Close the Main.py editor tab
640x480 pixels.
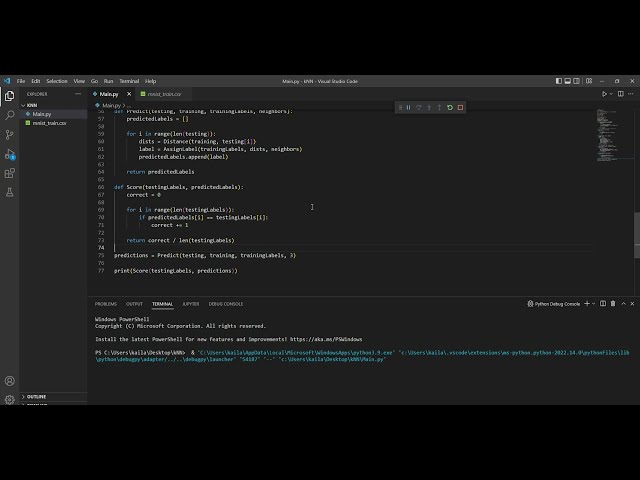(129, 94)
